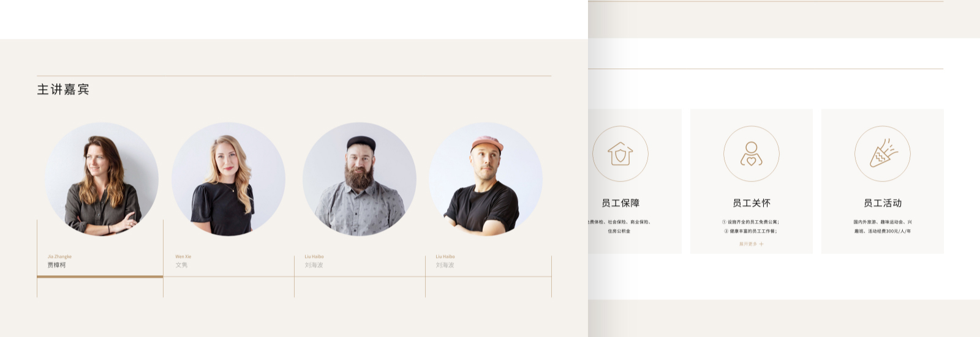Click the house-with-shield employee protection icon
Screen dimensions: 980x337
(x=620, y=154)
